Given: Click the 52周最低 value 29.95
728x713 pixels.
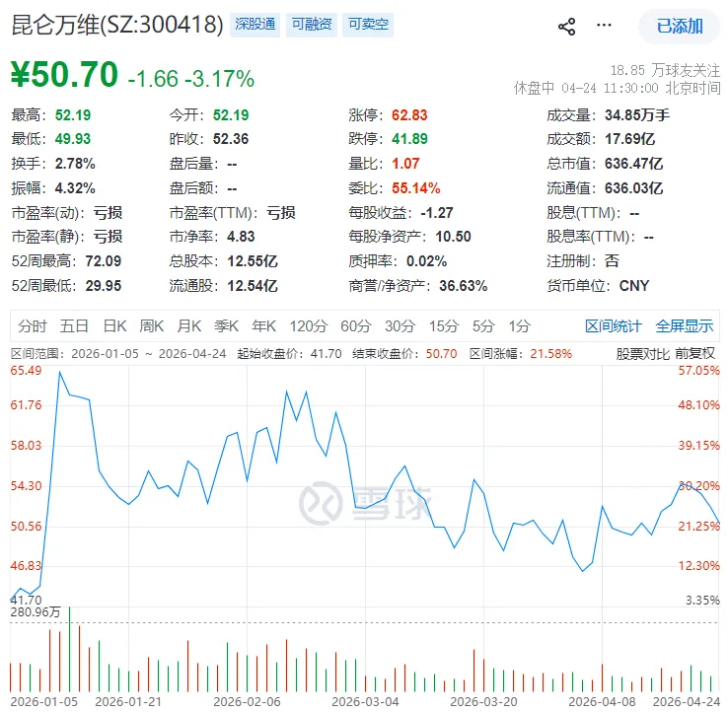Looking at the screenshot, I should coord(103,285).
